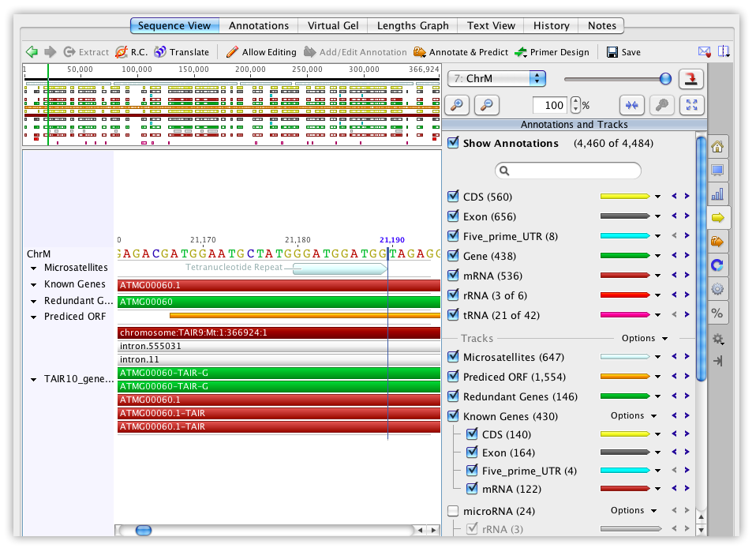
Task: Click the tRNA pink color swatch
Action: point(625,314)
